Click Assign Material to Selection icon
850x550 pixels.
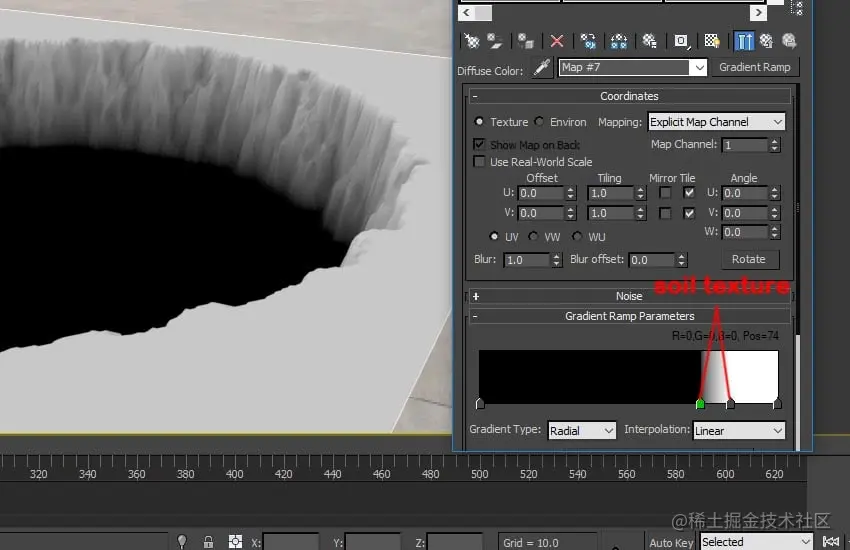click(x=526, y=41)
